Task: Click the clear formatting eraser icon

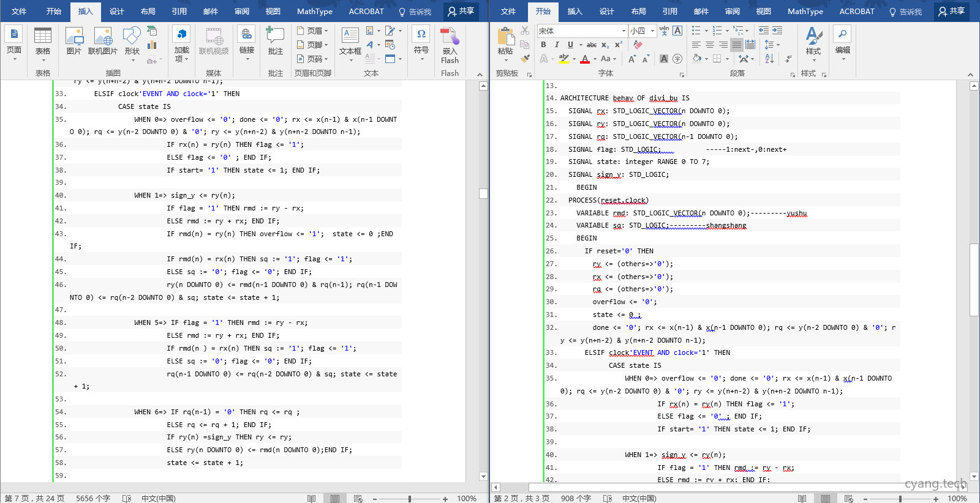Action: pos(638,45)
